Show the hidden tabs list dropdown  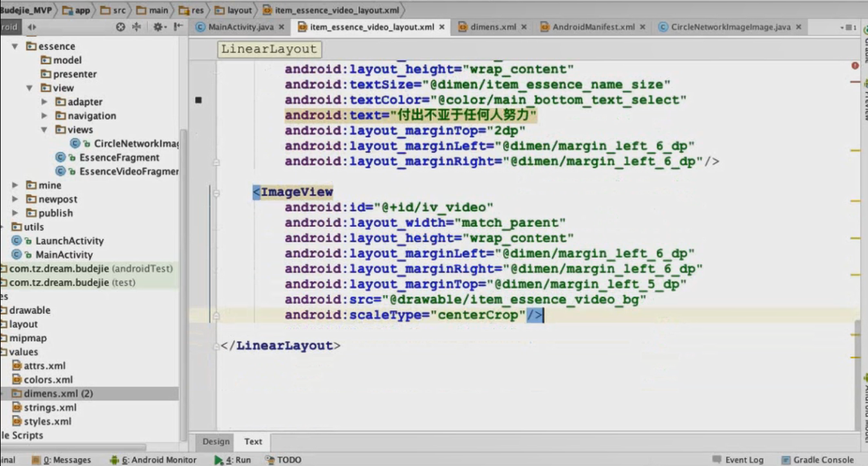[x=849, y=28]
